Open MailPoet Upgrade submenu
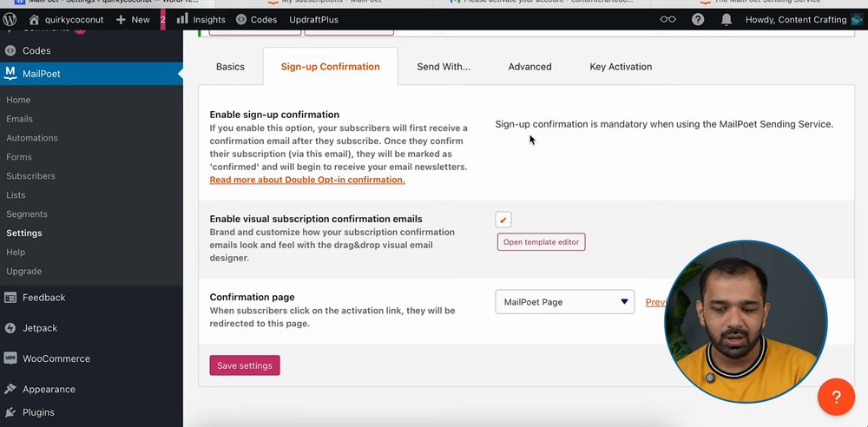868x427 pixels. click(23, 272)
